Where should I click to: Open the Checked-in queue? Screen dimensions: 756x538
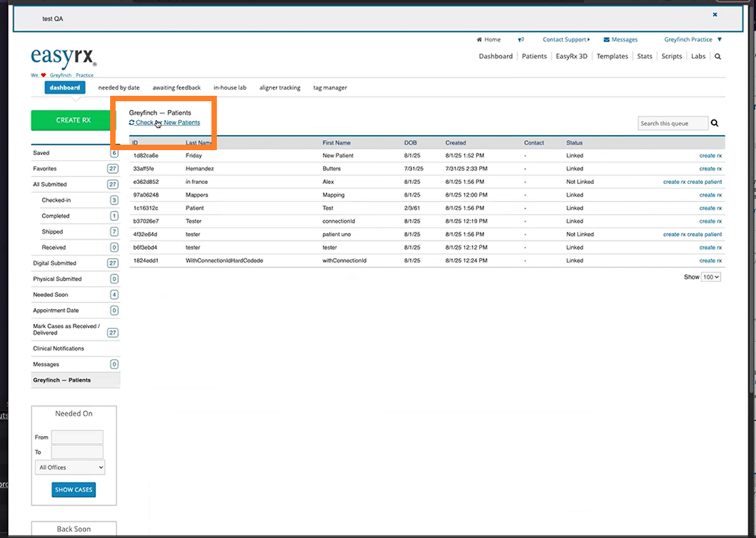point(80,200)
